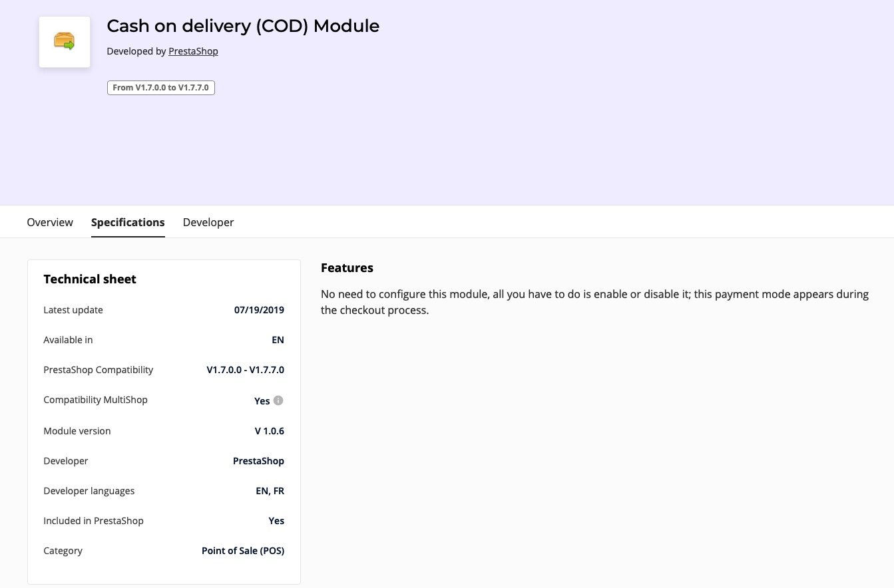Click the latest update date 07/19/2019

259,310
